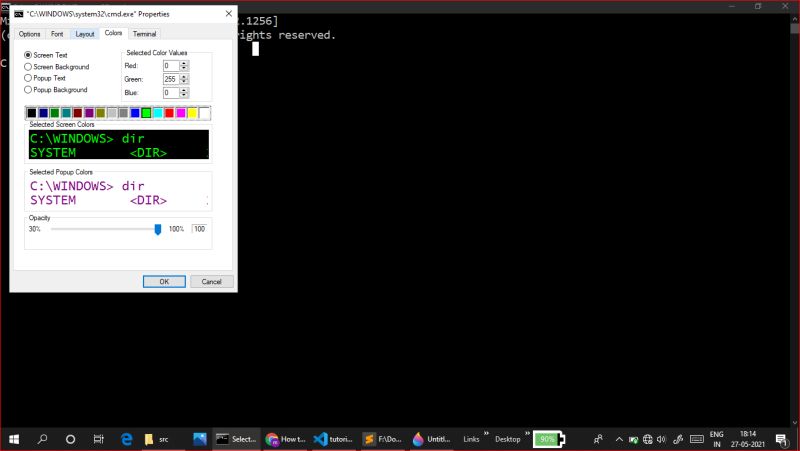Choose the Popup Text option

28,78
